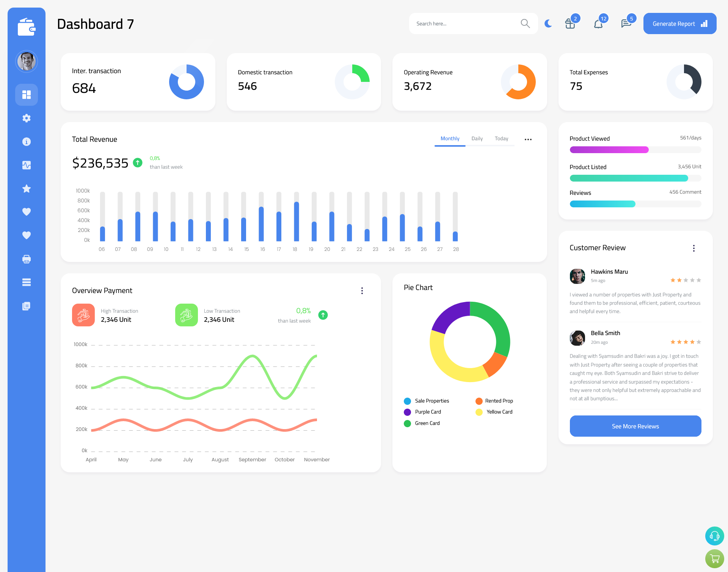Toggle dark mode moon icon
The height and width of the screenshot is (572, 728).
click(x=548, y=24)
